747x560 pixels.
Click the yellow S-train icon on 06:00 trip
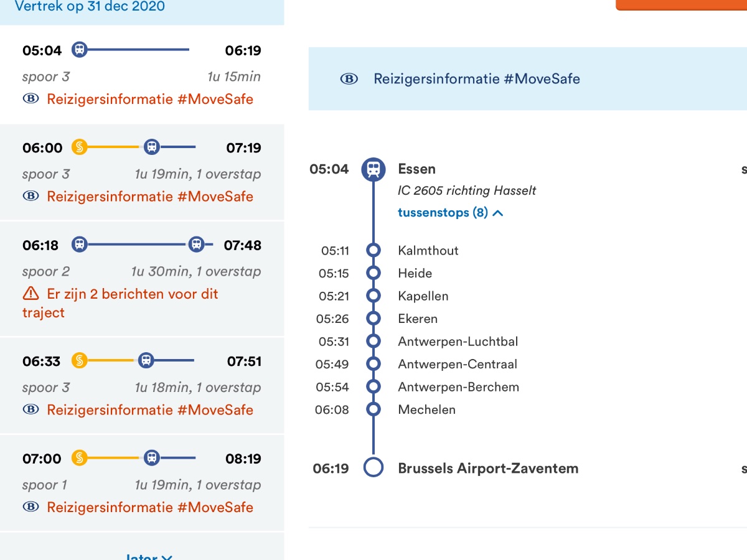(x=79, y=147)
